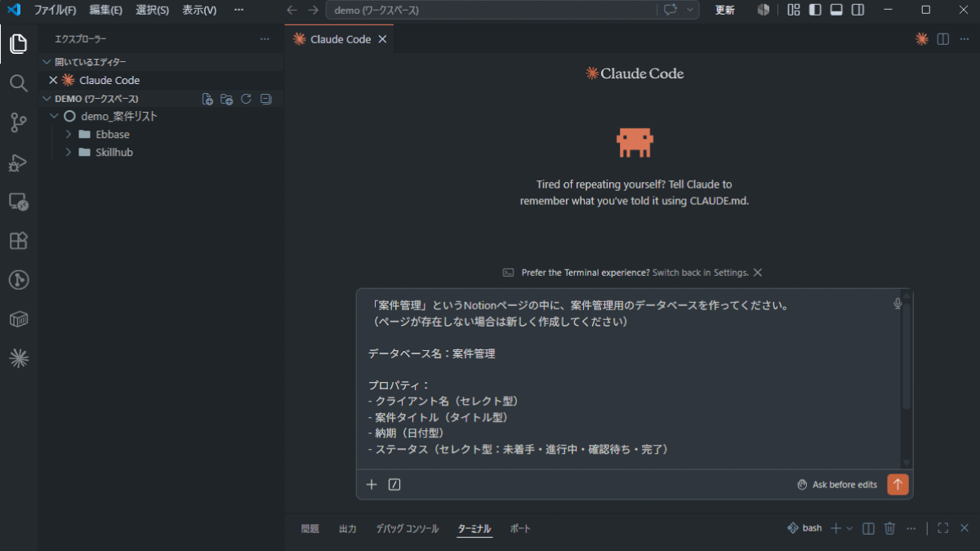980x551 pixels.
Task: Click the microphone voice input icon
Action: point(898,304)
